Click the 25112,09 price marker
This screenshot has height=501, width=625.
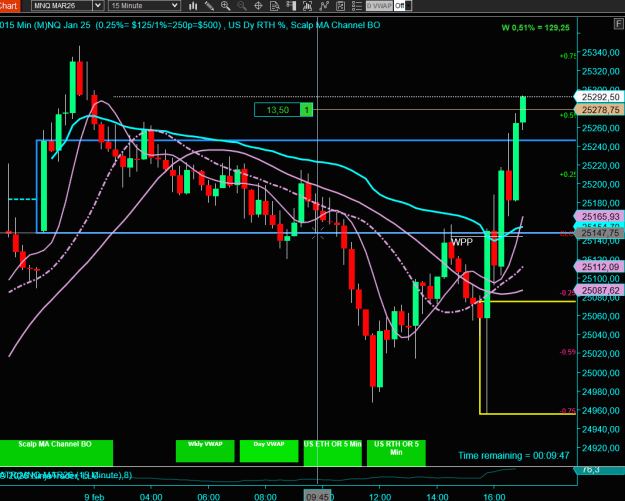click(599, 267)
